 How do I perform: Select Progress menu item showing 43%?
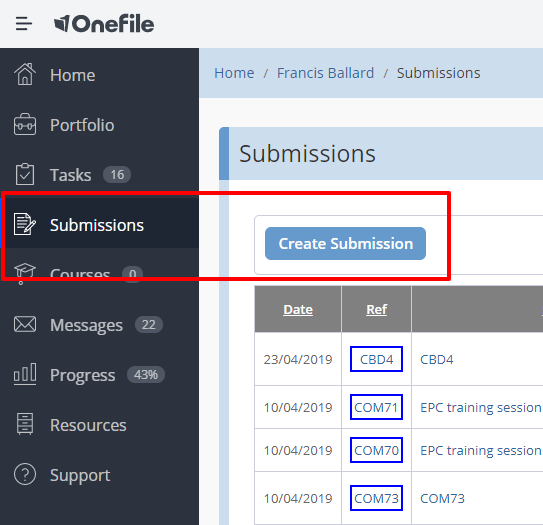tap(99, 375)
